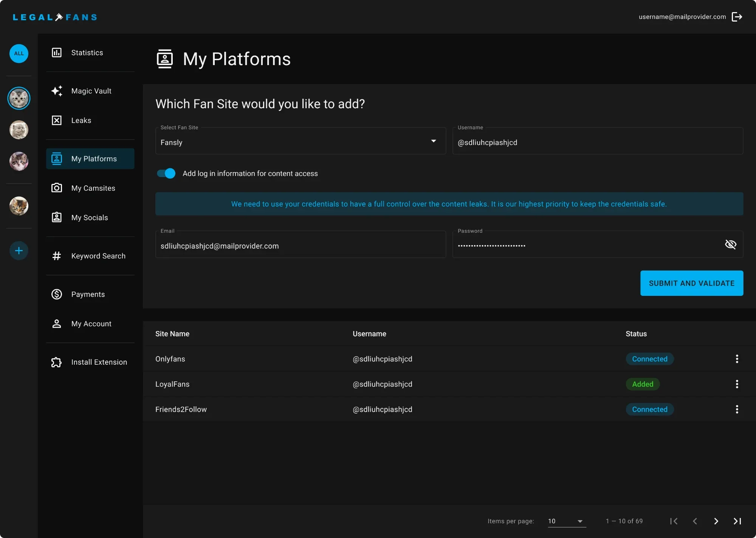Open My Camsites menu item
Image resolution: width=756 pixels, height=538 pixels.
coord(90,188)
